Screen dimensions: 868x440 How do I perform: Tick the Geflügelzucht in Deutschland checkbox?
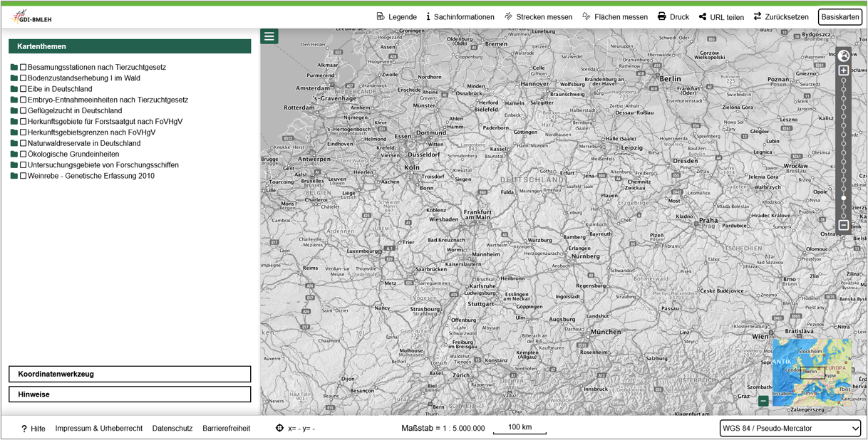pyautogui.click(x=24, y=110)
